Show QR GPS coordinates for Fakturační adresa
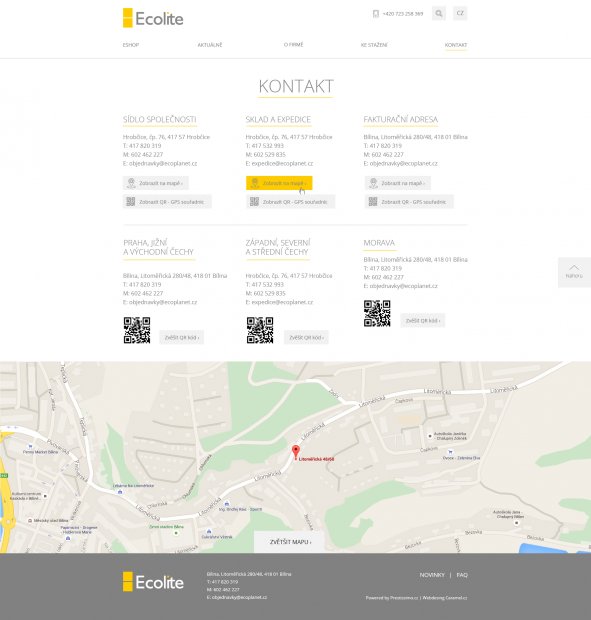Screen dimensions: 591x620 tap(409, 202)
